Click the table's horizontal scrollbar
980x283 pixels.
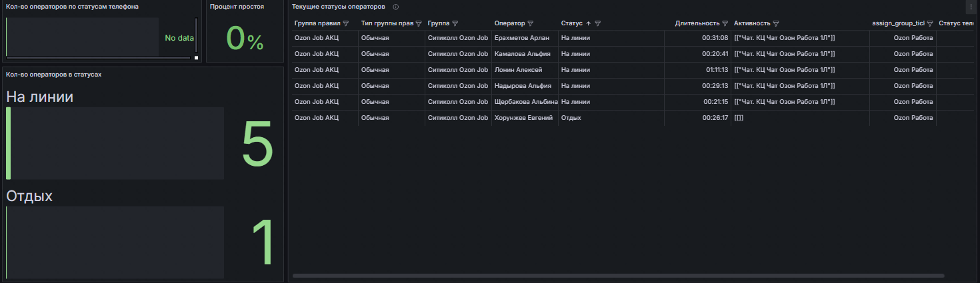pos(619,275)
